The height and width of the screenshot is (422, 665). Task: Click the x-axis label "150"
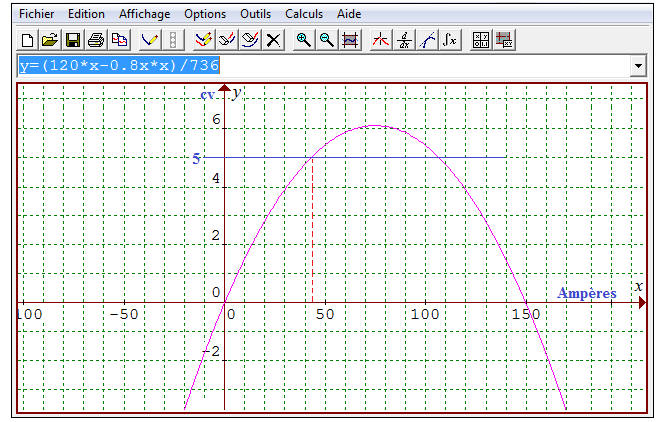pos(525,314)
